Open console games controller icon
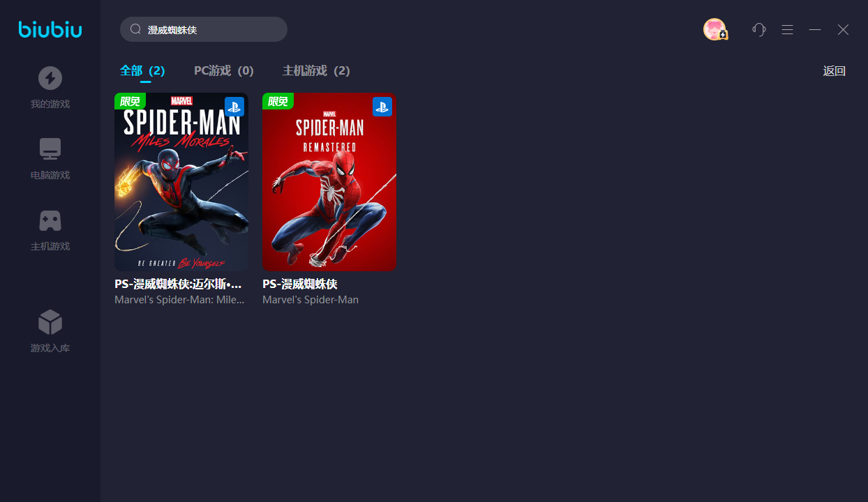The height and width of the screenshot is (502, 868). 50,220
